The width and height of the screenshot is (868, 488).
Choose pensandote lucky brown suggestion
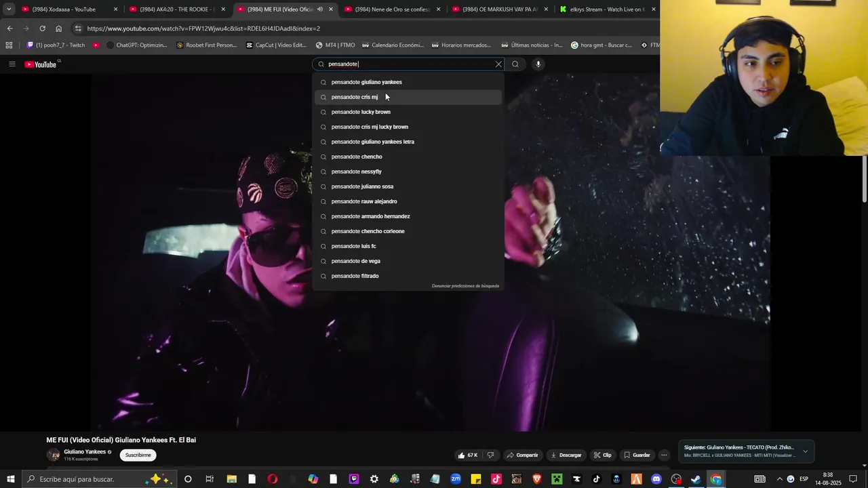pyautogui.click(x=408, y=112)
